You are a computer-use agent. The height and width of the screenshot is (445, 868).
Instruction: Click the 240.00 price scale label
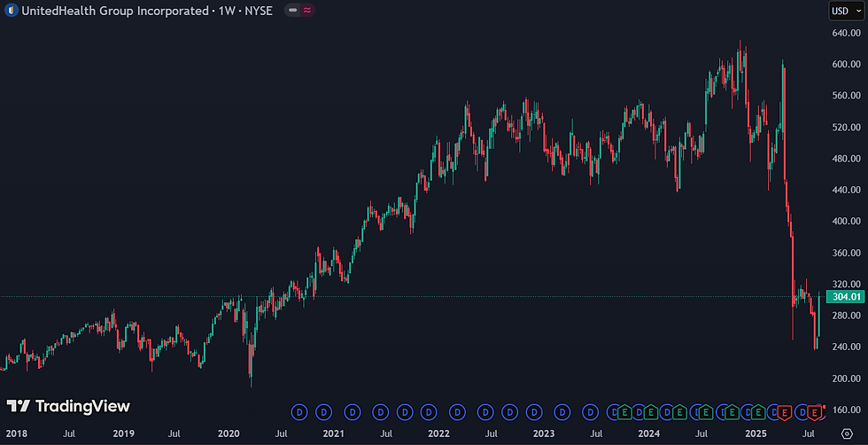[847, 347]
